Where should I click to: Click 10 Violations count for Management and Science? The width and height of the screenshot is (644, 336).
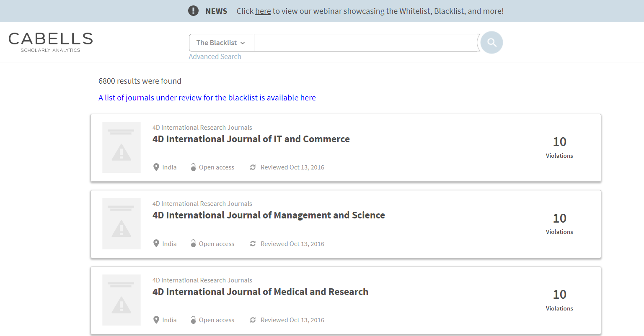[559, 223]
